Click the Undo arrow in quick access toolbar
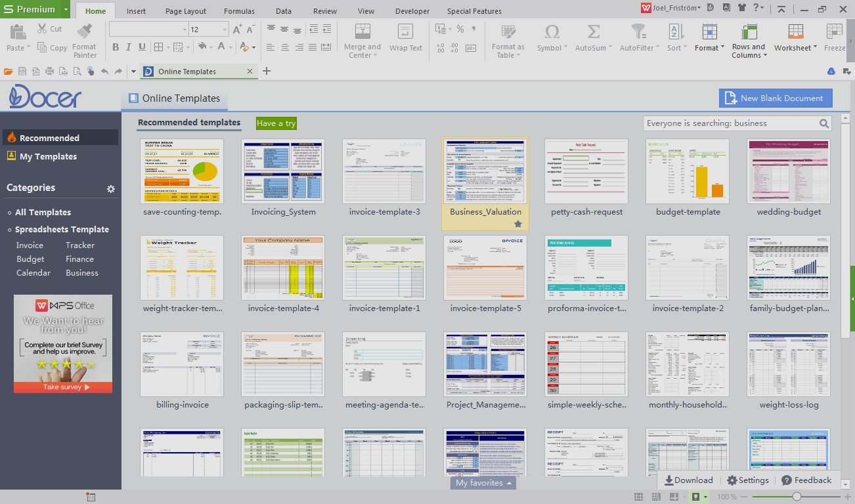 click(x=105, y=72)
